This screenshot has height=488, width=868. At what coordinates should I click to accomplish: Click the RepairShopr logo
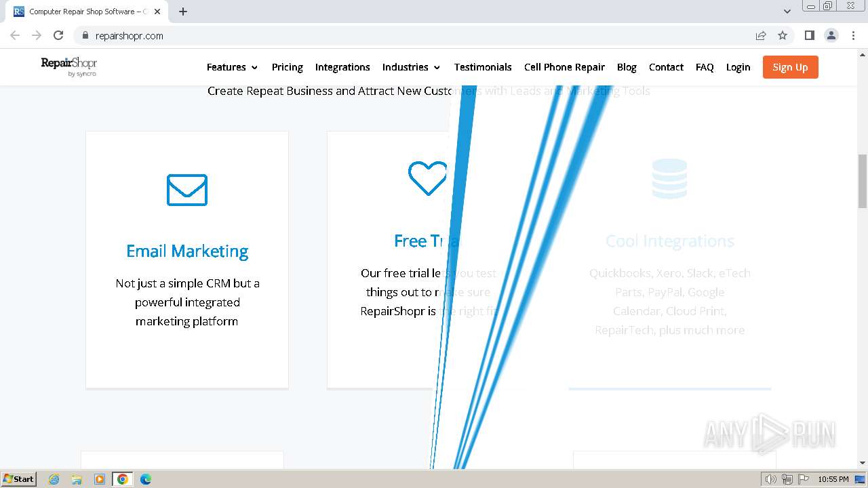pyautogui.click(x=68, y=66)
